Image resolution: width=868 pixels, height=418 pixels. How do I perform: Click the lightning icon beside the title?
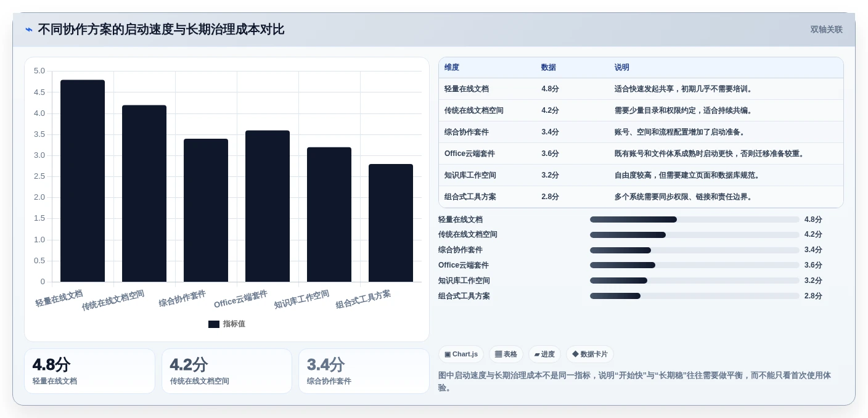tap(28, 29)
